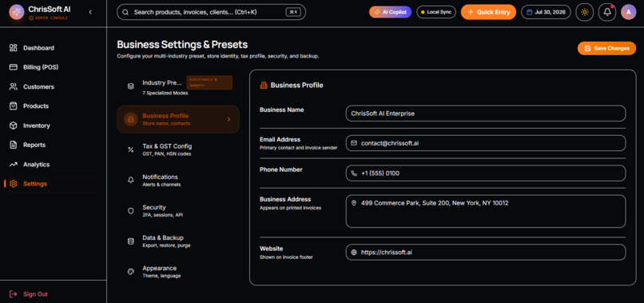Open the Jul 30, 2026 date picker
Screen dimensions: 644x303
(x=546, y=12)
